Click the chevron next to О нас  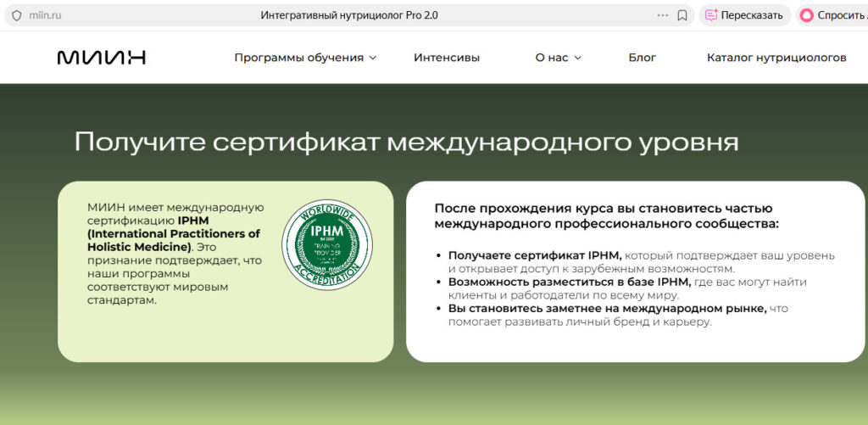point(577,58)
